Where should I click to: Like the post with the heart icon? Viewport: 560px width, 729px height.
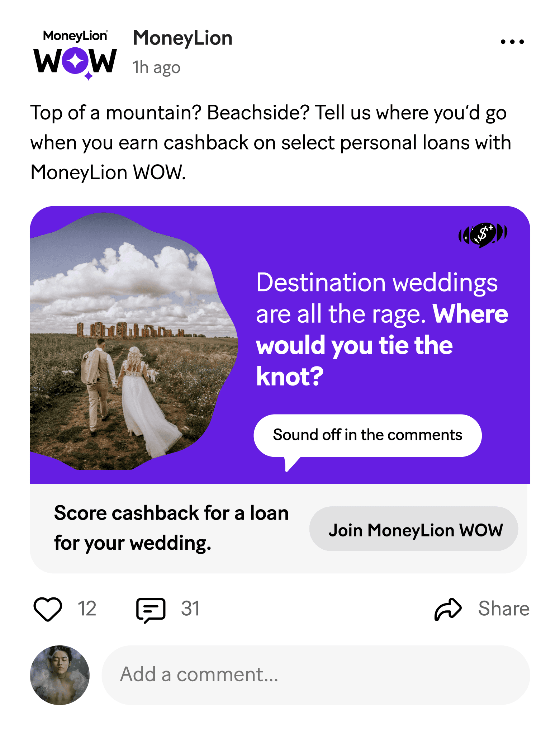[x=48, y=609]
